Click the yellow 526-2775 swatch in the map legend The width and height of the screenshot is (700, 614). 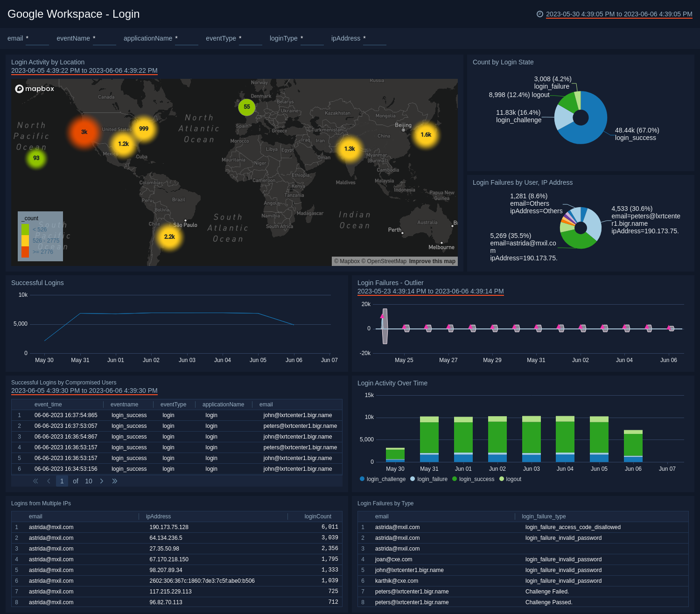pos(24,240)
